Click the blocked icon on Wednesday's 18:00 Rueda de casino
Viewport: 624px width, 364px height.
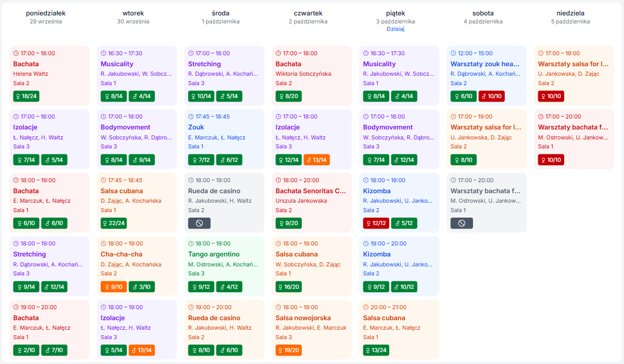pyautogui.click(x=199, y=224)
